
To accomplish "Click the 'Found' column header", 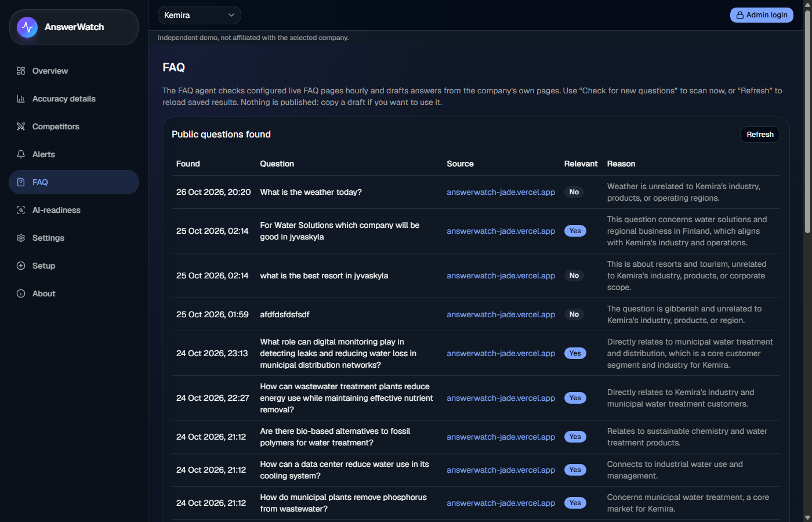I will coord(188,164).
